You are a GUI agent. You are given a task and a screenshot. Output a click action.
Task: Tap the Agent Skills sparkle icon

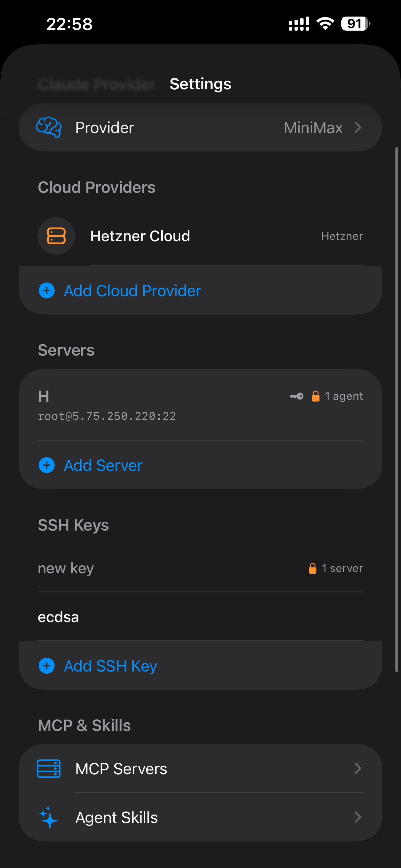[49, 817]
